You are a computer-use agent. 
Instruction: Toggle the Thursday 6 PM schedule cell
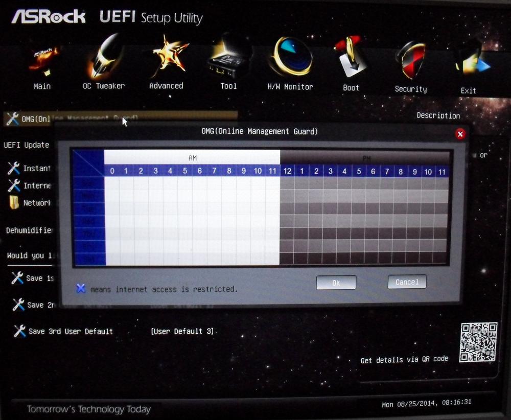[372, 234]
